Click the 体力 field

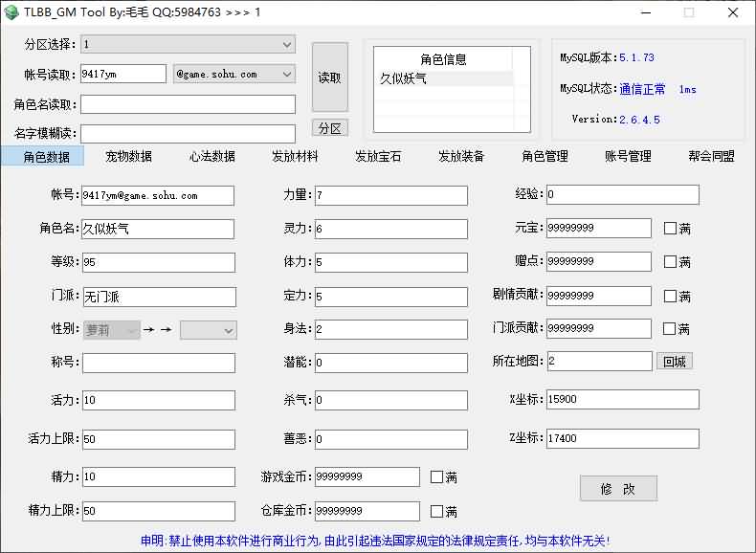tap(391, 263)
